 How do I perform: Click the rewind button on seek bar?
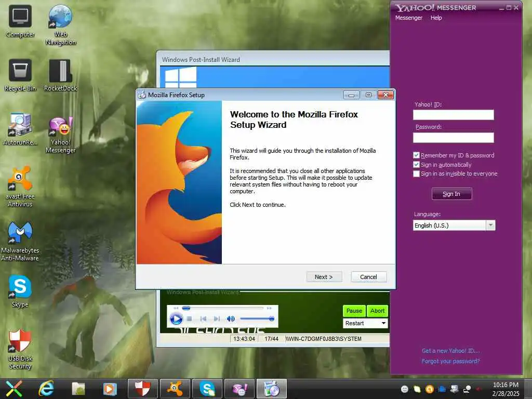point(176,308)
